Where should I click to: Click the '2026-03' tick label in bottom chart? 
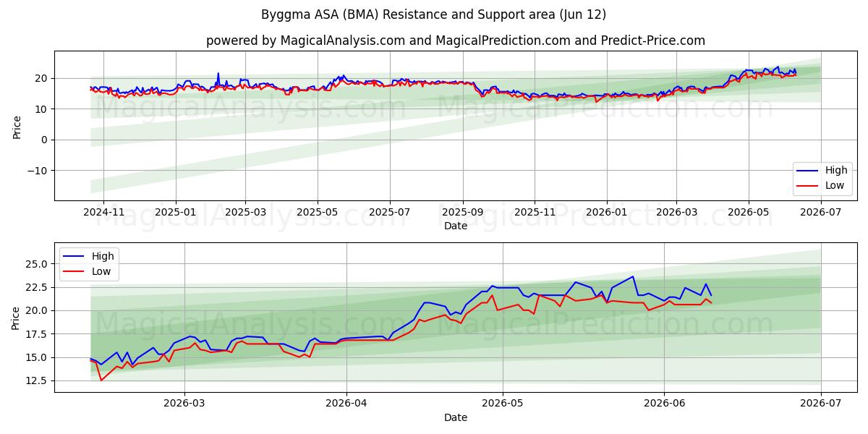coord(184,404)
